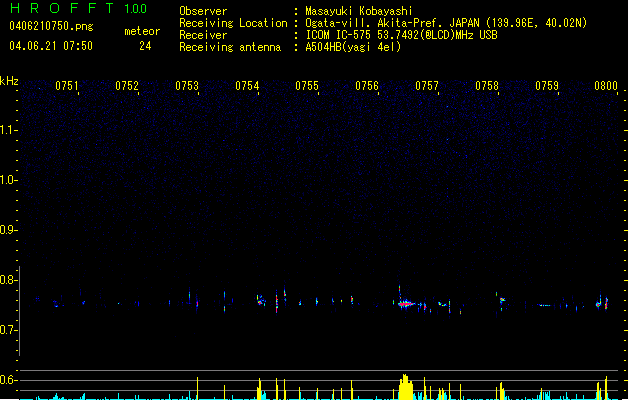Screen dimensions: 629x400
Task: Click the 0.6 kHz frequency tick label
Action: click(7, 380)
